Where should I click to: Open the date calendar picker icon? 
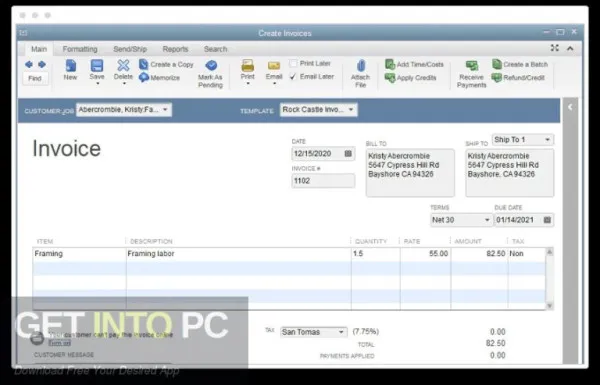[348, 153]
